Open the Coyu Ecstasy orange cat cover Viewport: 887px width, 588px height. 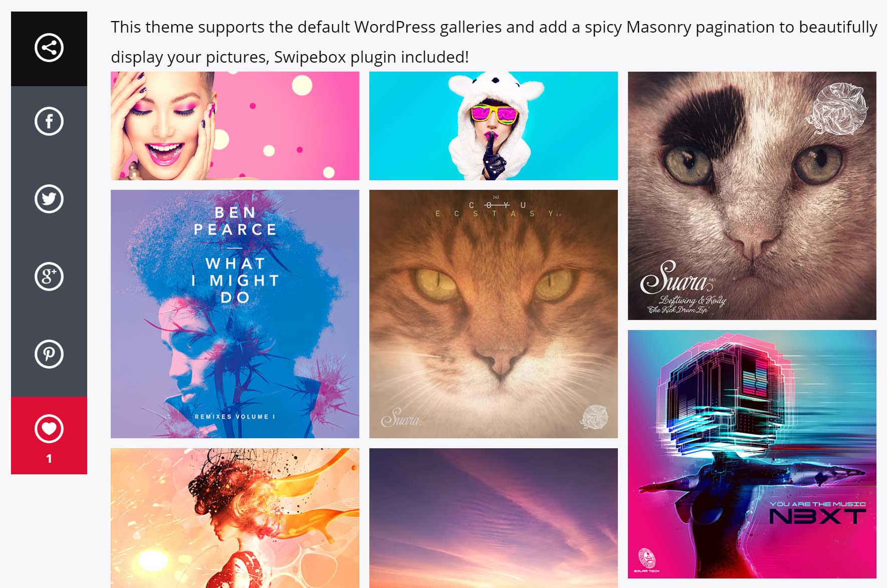pyautogui.click(x=494, y=314)
